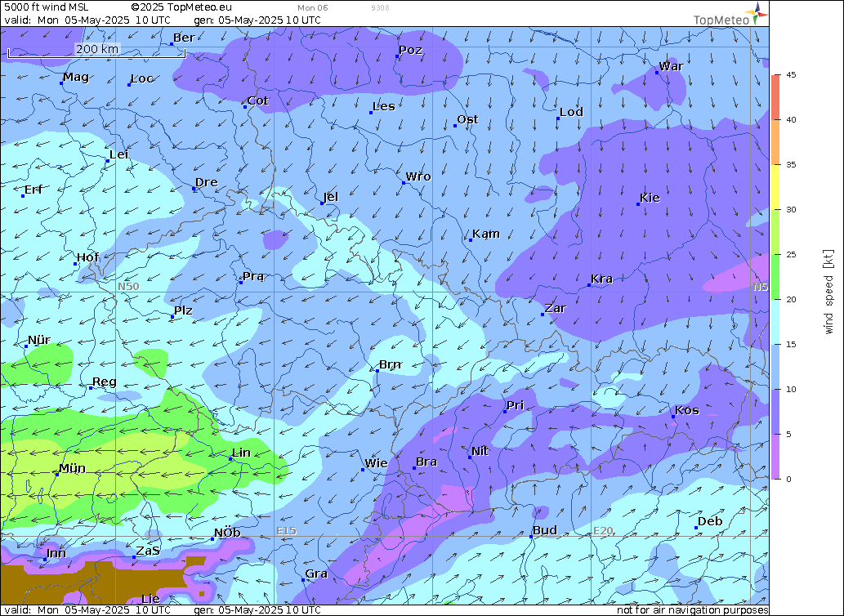Select the Lin city label
The image size is (844, 616).
(241, 453)
